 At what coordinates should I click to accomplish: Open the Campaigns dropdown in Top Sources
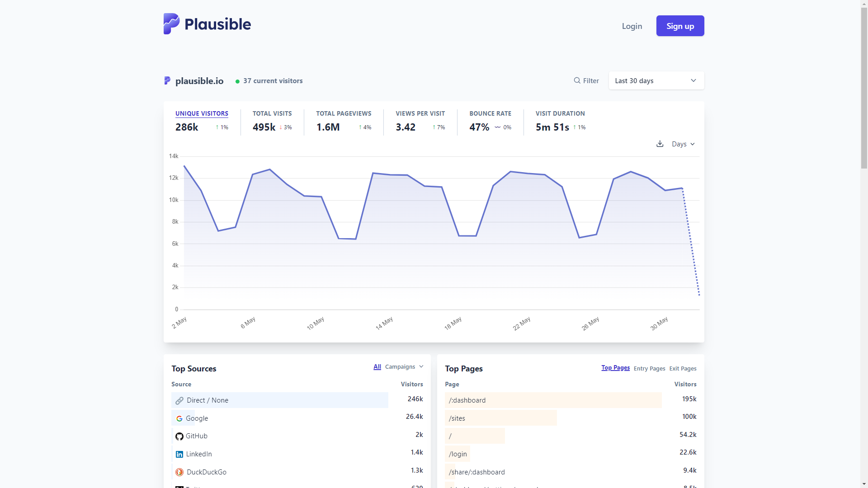tap(404, 366)
